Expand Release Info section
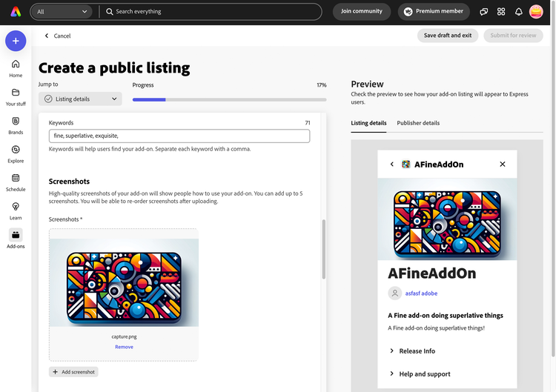Image resolution: width=556 pixels, height=392 pixels. (413, 351)
